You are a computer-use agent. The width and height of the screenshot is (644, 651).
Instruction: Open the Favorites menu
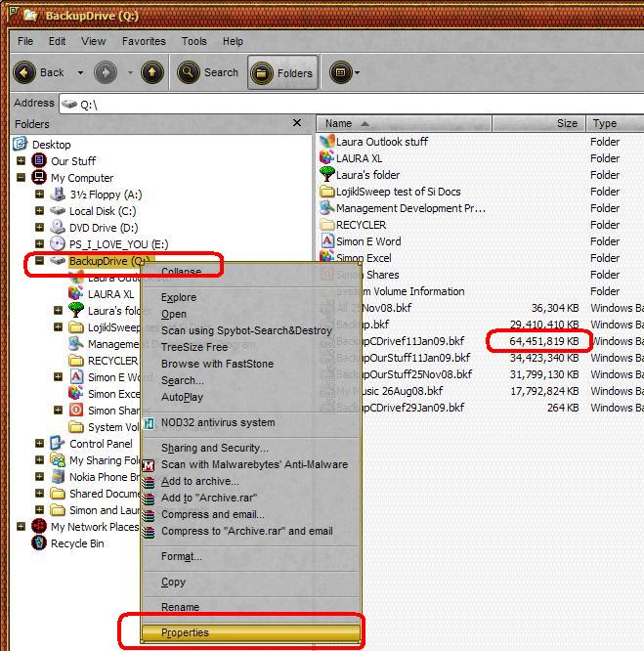click(144, 41)
